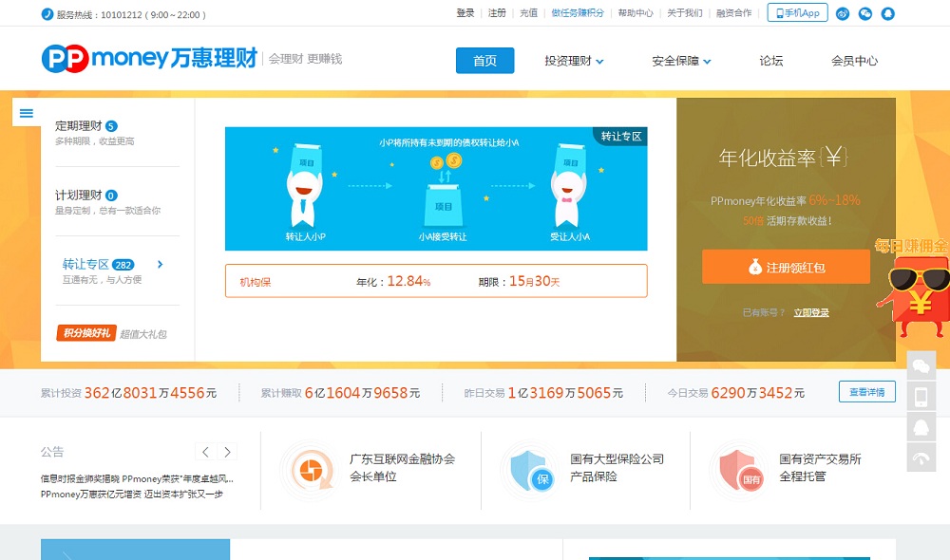Screen dimensions: 950x560
Task: Click the 今日交易 amount text
Action: (757, 393)
